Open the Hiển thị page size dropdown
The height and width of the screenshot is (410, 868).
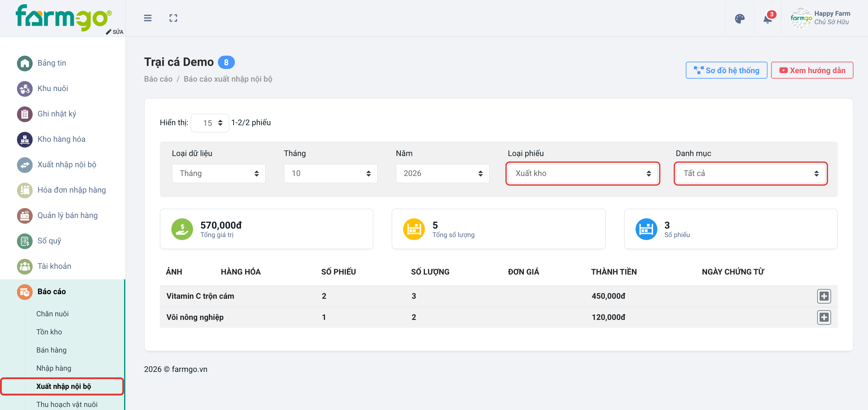coord(210,123)
